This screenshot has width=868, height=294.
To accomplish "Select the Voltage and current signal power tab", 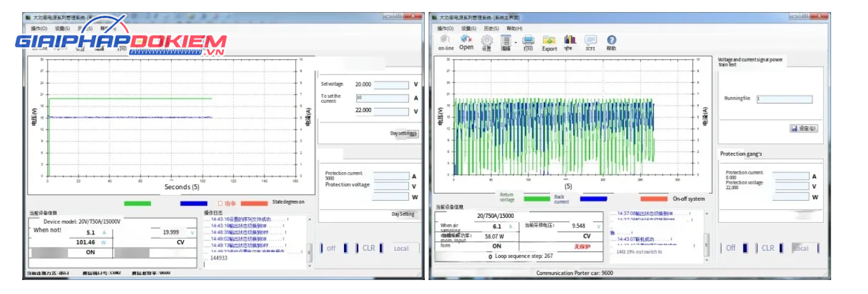I will [750, 62].
